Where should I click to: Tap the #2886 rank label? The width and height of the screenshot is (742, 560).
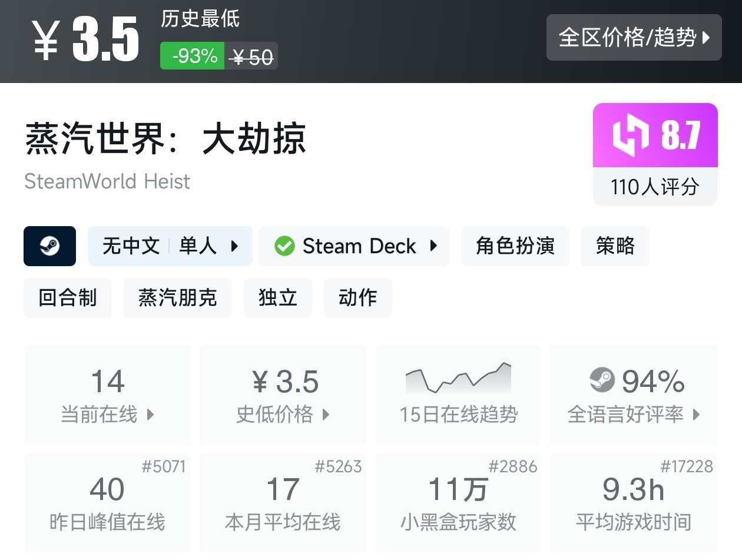point(513,467)
